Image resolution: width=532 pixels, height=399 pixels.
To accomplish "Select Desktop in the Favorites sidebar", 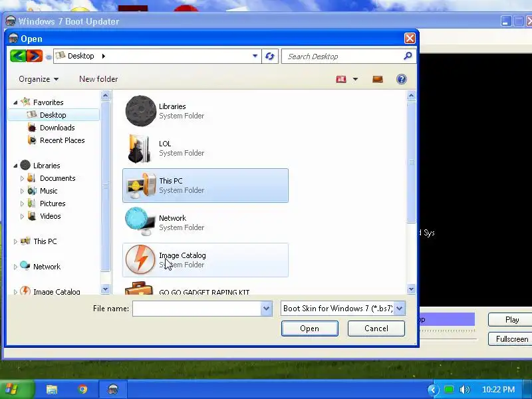I will (x=53, y=115).
